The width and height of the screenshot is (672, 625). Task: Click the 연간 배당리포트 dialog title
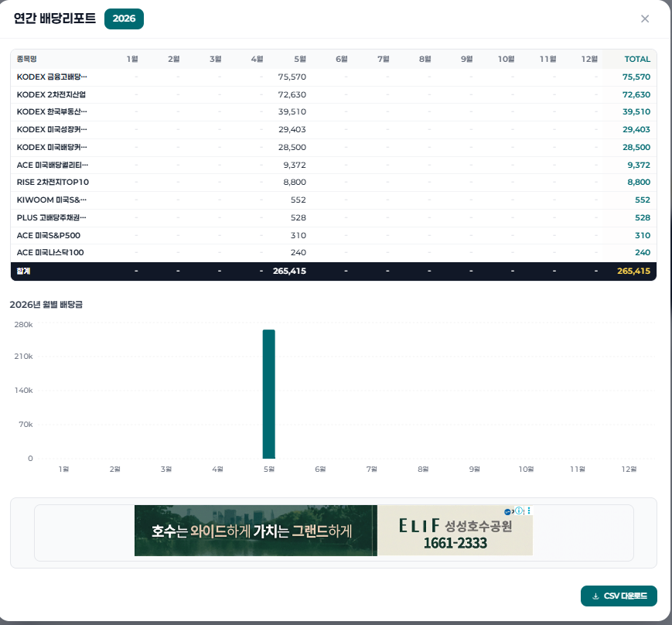click(x=54, y=19)
